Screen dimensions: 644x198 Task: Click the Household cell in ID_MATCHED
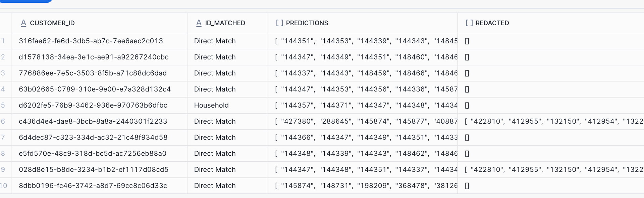click(211, 105)
